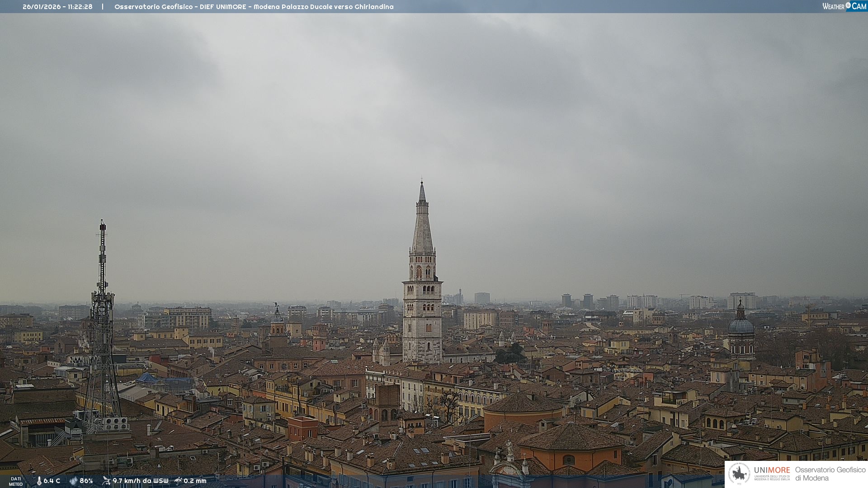Click the DATI METEO label
Viewport: 868px width, 488px height.
(x=16, y=481)
